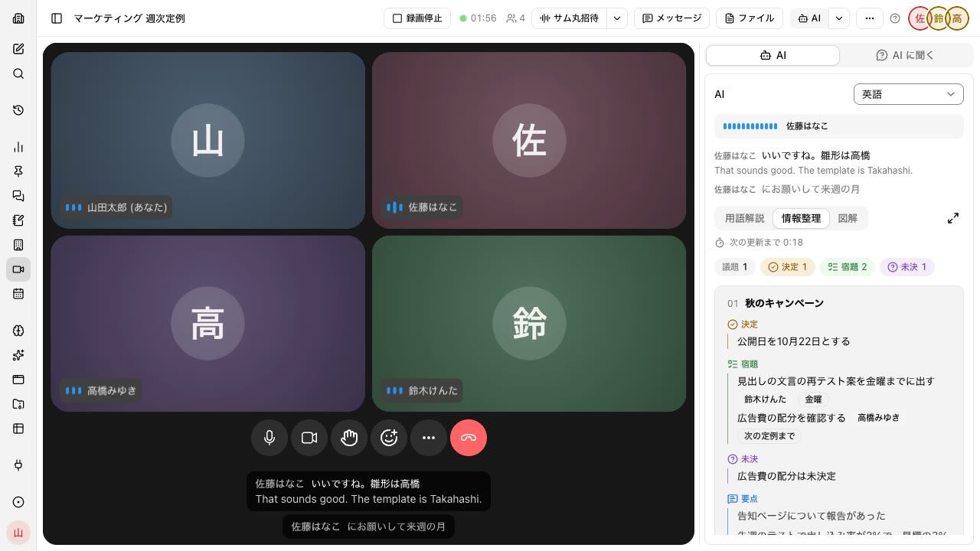Expand the サム丸招待 dropdown arrow
Screen dimensions: 980x551
pyautogui.click(x=618, y=18)
